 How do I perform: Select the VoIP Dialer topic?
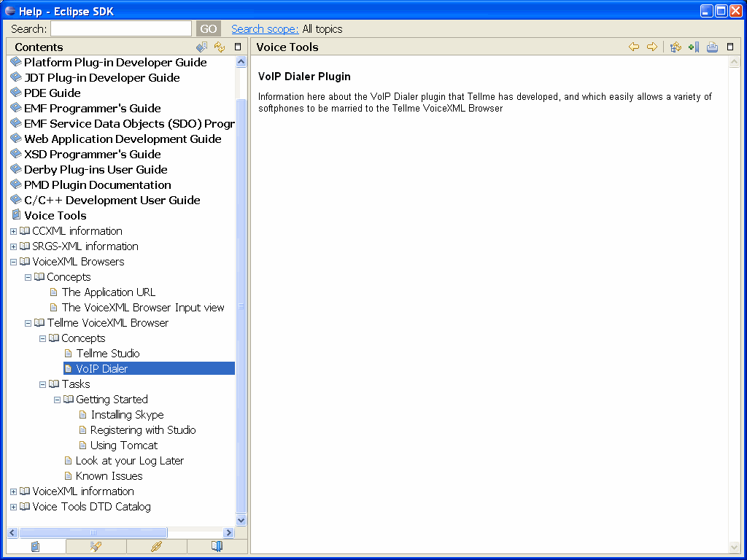click(x=149, y=368)
